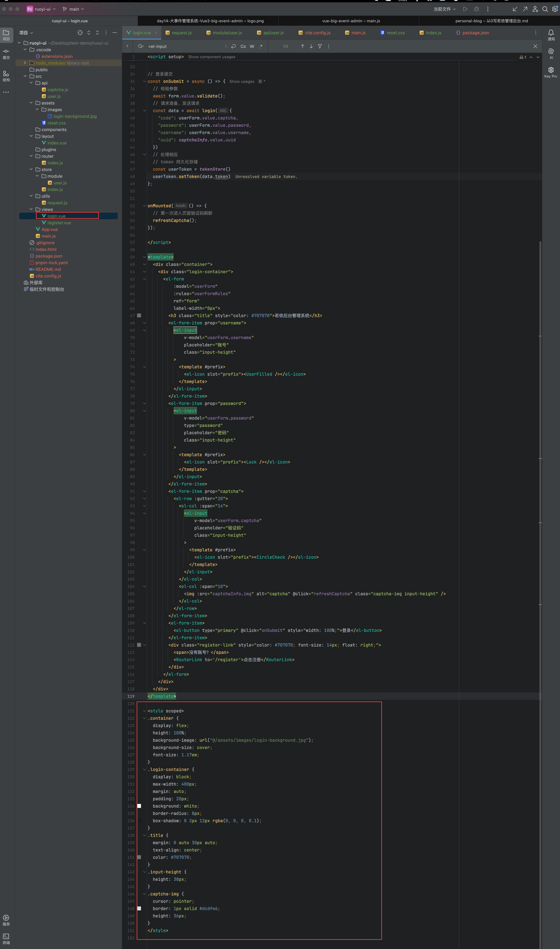Toggle Regex search option
Image resolution: width=560 pixels, height=949 pixels.
click(x=260, y=46)
